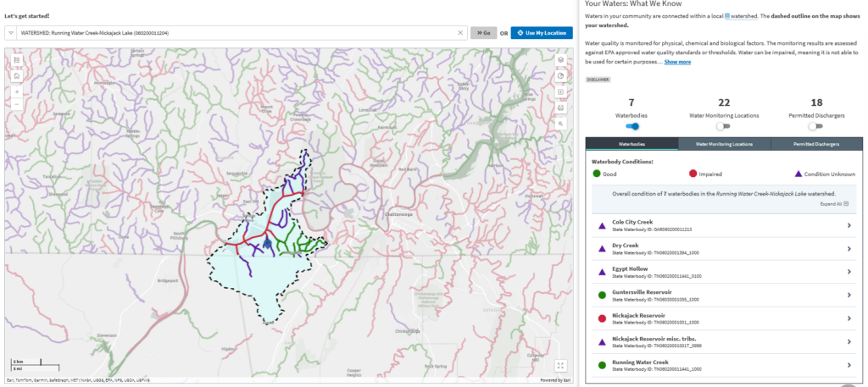Switch to Permitted Dischargers tab

pyautogui.click(x=816, y=144)
